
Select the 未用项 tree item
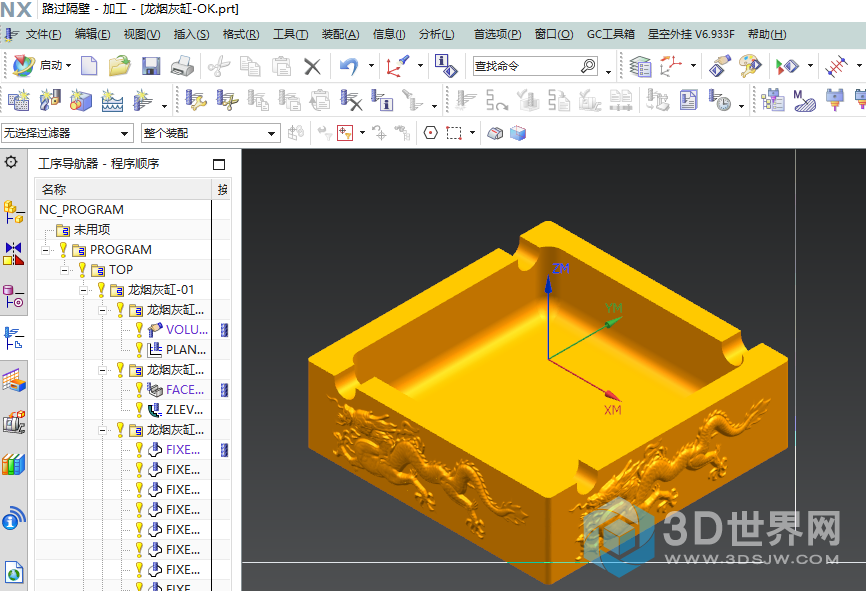coord(91,230)
